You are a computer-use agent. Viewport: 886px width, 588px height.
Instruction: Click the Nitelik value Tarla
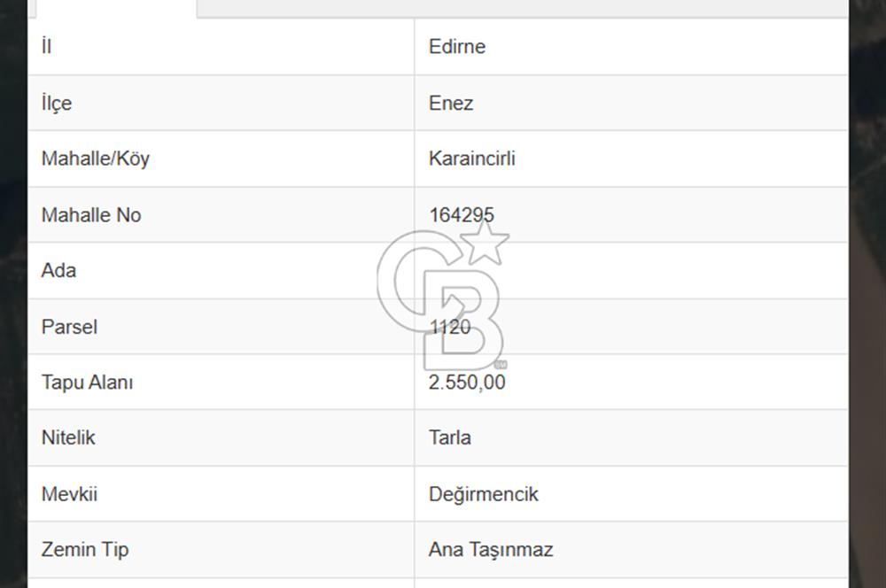[x=450, y=437]
